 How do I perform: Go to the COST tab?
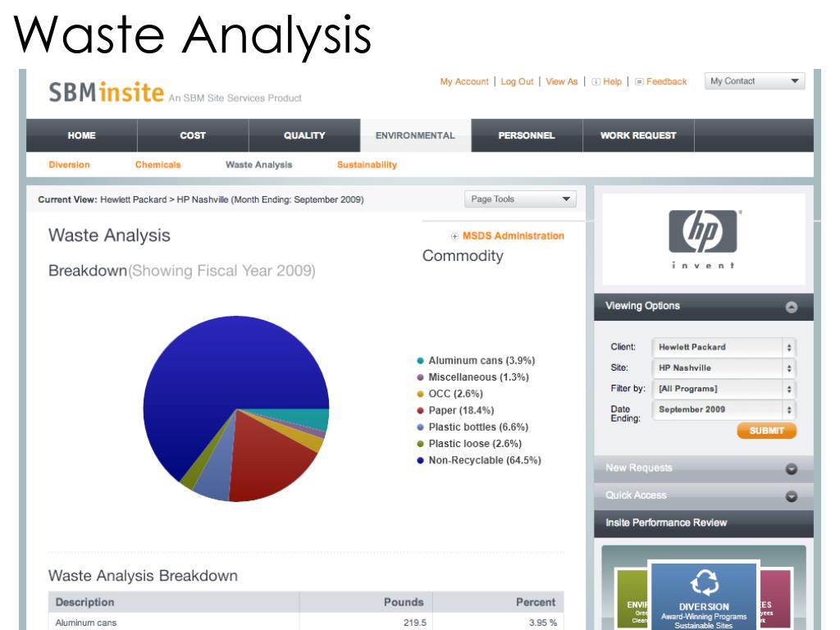(x=193, y=135)
